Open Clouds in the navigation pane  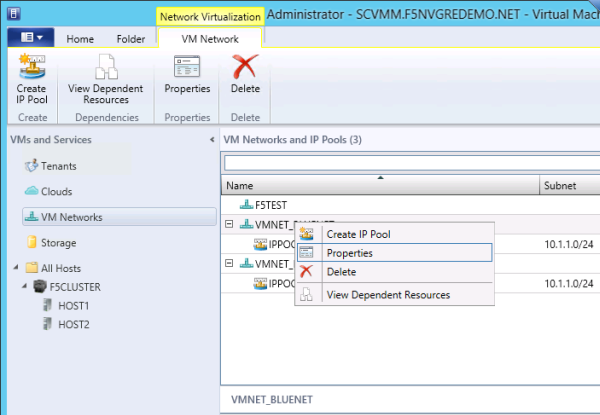click(56, 191)
